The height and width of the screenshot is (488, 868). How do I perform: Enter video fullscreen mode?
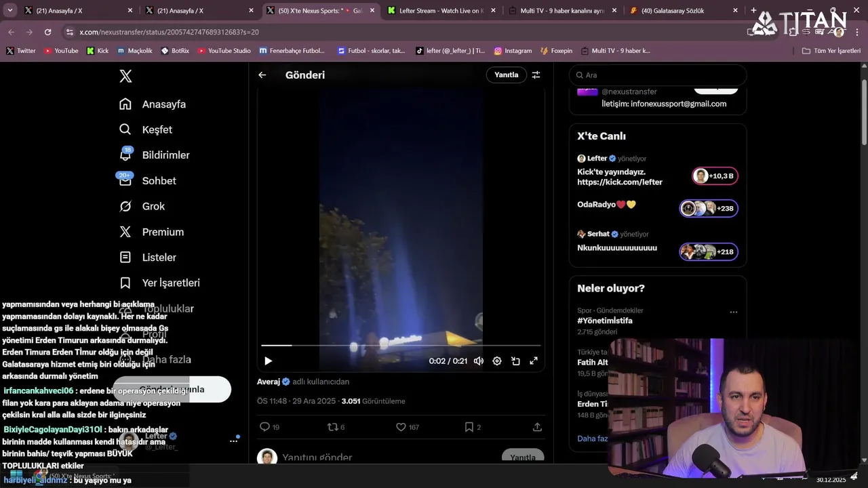pos(534,361)
